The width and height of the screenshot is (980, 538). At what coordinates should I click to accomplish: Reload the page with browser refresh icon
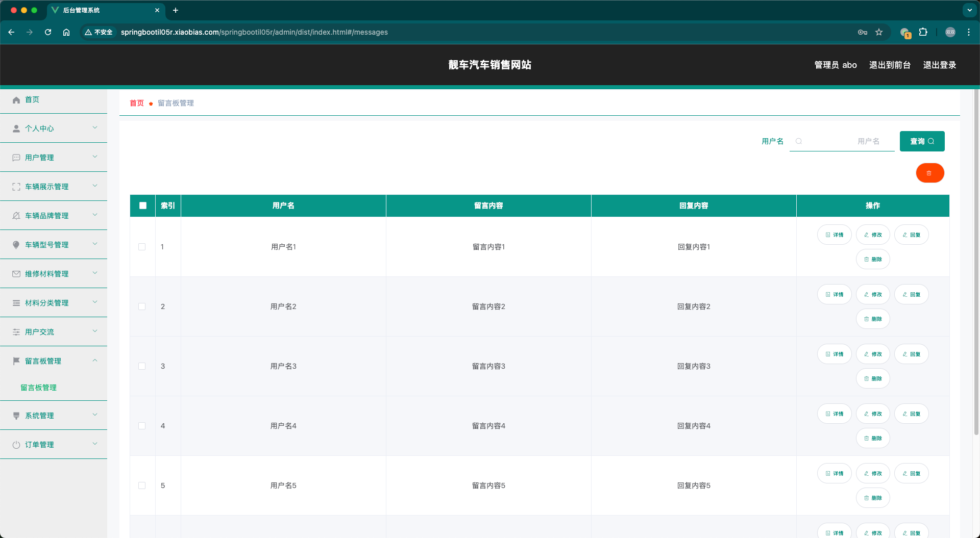click(x=48, y=32)
